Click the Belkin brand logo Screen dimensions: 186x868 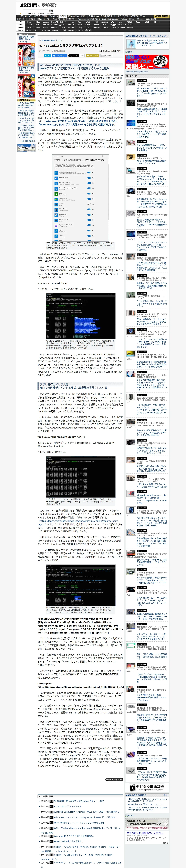pos(130,25)
